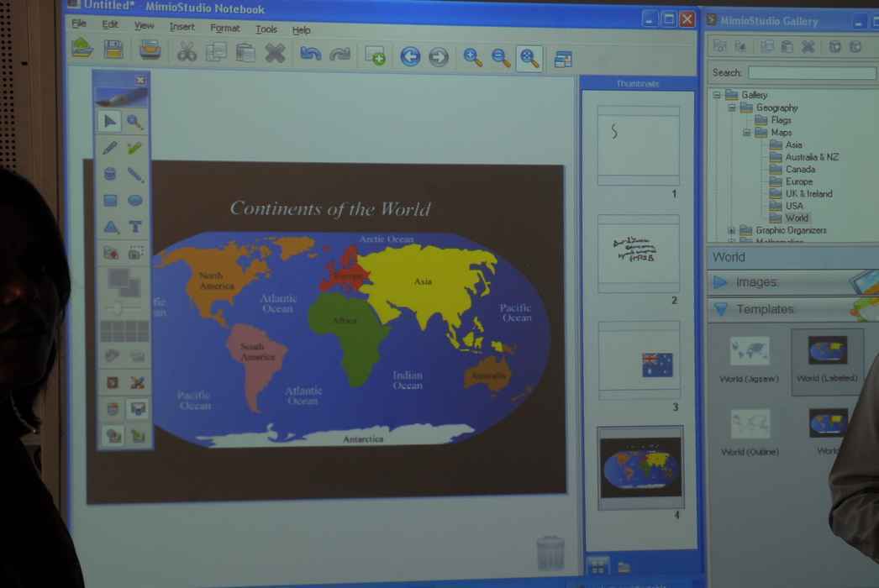Image resolution: width=879 pixels, height=588 pixels.
Task: Expand the Images section in Gallery
Action: pyautogui.click(x=720, y=282)
